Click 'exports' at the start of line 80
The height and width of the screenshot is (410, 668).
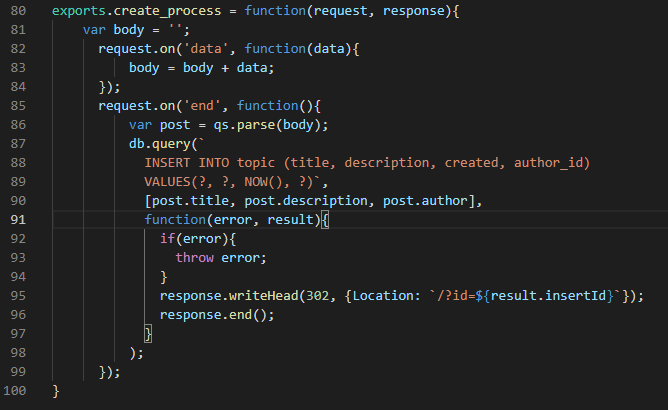pyautogui.click(x=79, y=11)
